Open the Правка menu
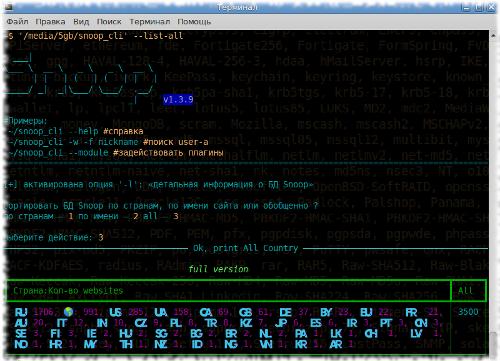500x361 pixels. [50, 22]
